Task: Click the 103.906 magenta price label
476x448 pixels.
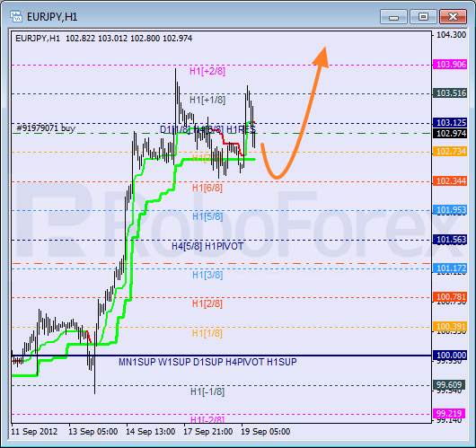Action: click(x=450, y=65)
